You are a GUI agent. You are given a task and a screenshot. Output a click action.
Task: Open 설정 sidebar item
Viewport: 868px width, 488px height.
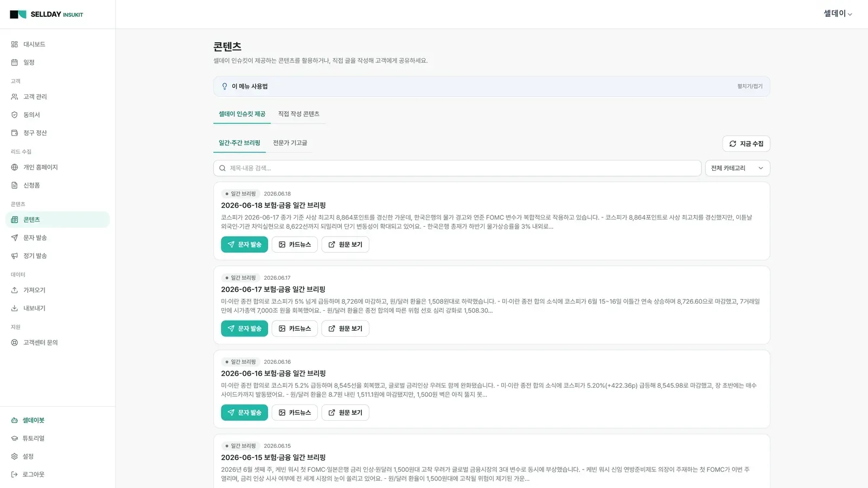[58, 457]
